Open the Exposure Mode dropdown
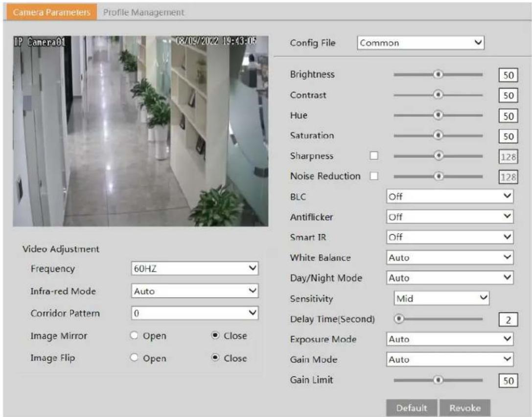532x417 pixels. pyautogui.click(x=450, y=339)
